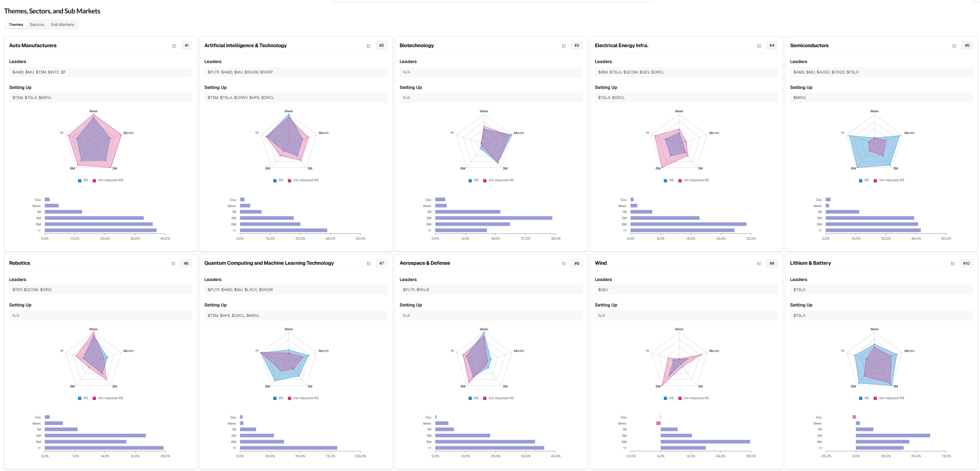Switch to the Sectors tab

tap(37, 25)
